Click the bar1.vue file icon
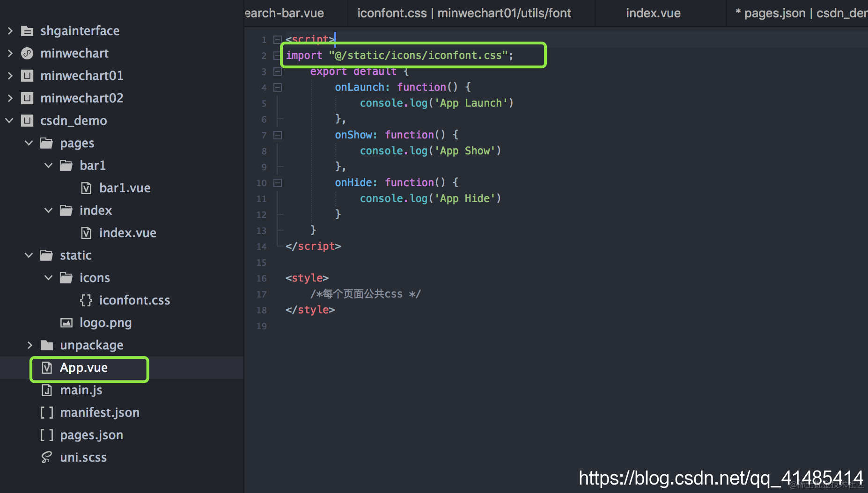The image size is (868, 493). [86, 188]
